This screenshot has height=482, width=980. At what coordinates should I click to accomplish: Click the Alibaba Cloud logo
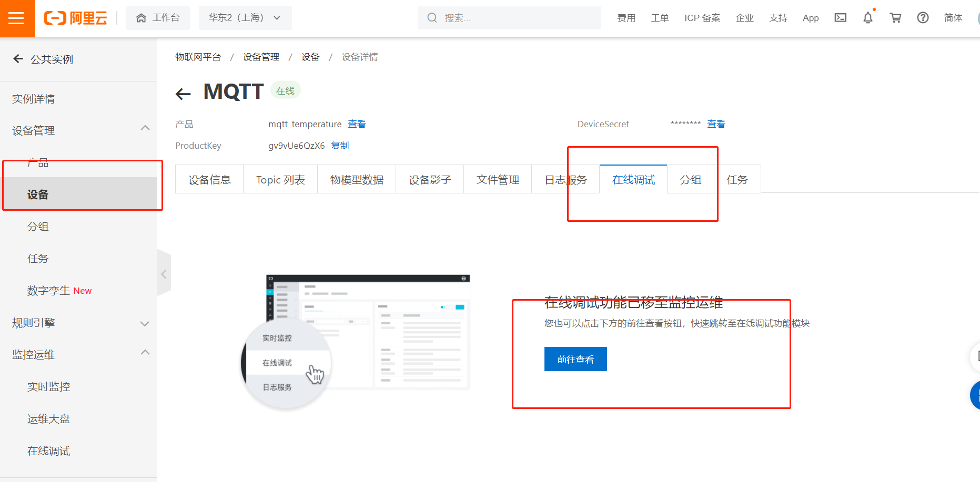point(76,18)
